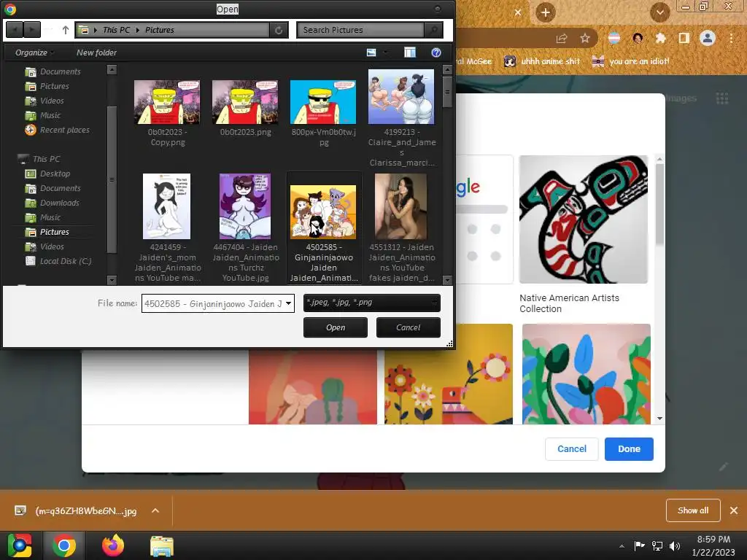747x560 pixels.
Task: Share this page icon in Chrome address bar
Action: (x=562, y=39)
